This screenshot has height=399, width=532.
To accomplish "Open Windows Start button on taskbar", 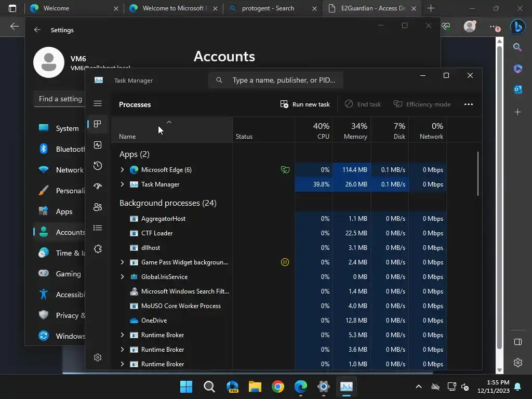I will (x=187, y=387).
